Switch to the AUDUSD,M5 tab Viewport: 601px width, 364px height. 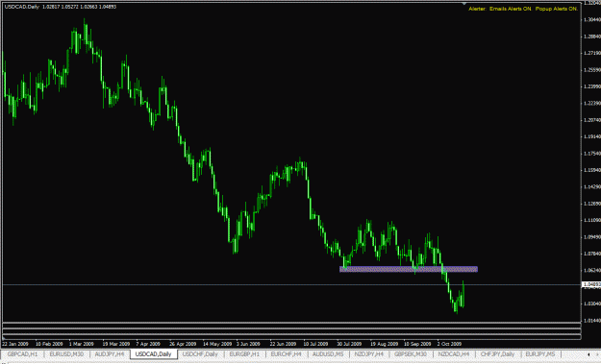[x=328, y=354]
